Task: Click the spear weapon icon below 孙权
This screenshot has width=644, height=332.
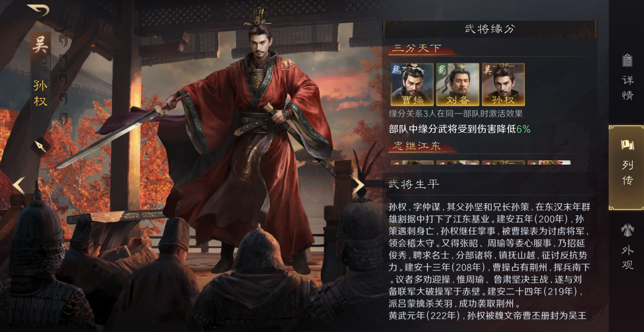Action: [40, 147]
